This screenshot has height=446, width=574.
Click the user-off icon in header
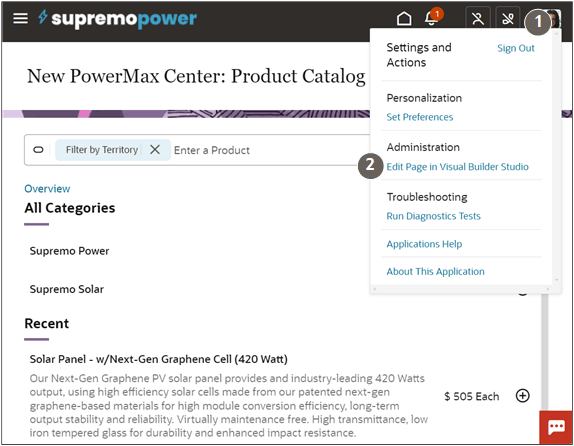click(x=478, y=18)
